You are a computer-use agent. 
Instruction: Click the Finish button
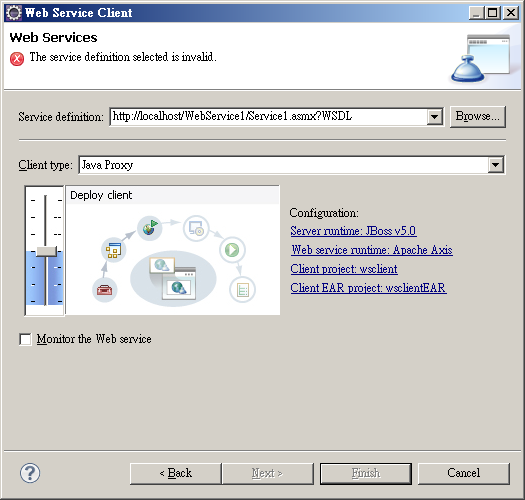(366, 473)
